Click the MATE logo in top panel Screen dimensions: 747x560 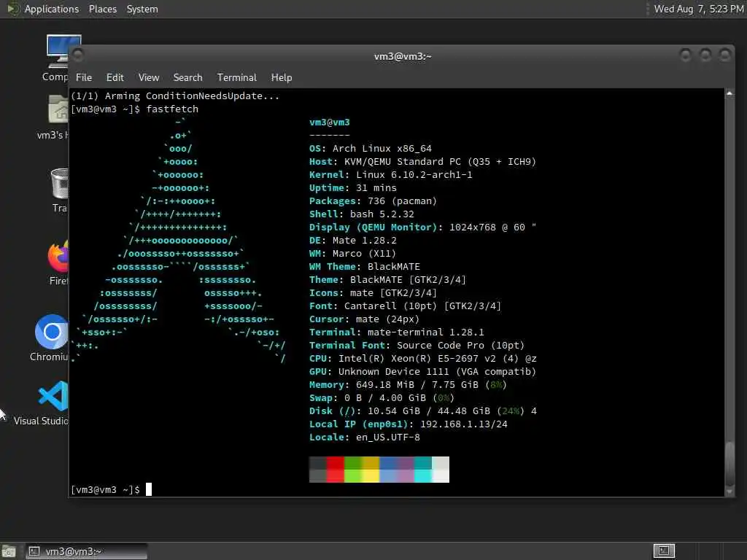tap(12, 9)
